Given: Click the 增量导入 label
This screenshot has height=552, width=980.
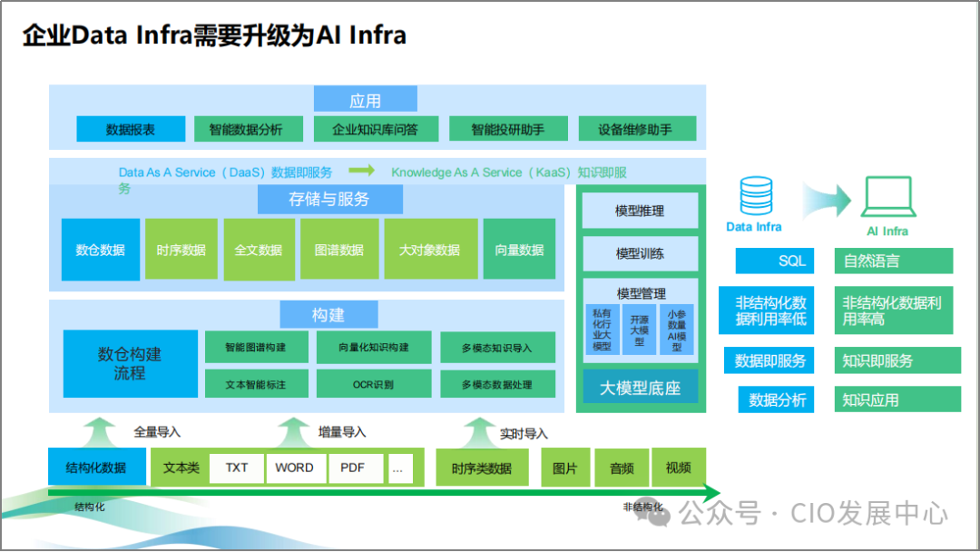Looking at the screenshot, I should (342, 432).
